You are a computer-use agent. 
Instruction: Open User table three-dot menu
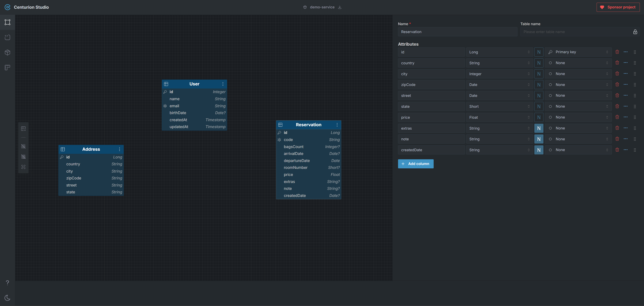pyautogui.click(x=223, y=84)
